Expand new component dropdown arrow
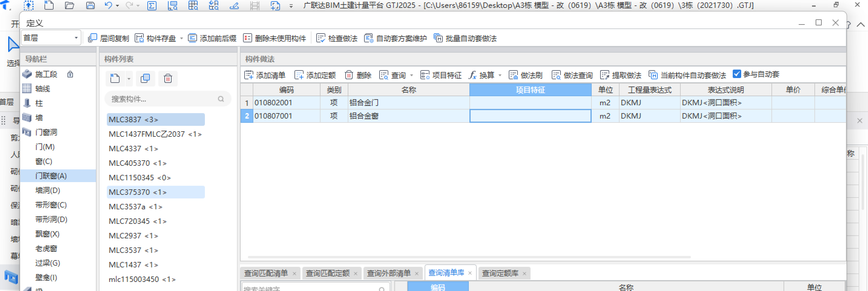This screenshot has height=291, width=868. point(129,79)
